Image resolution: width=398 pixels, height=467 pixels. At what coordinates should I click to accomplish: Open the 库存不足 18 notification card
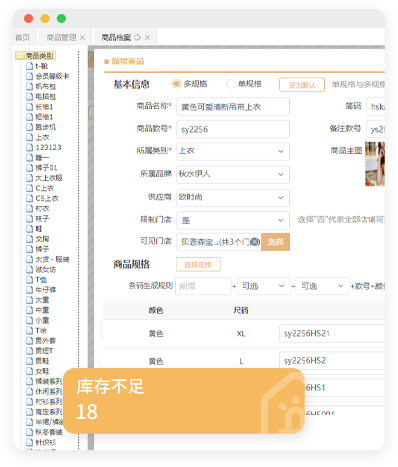click(184, 400)
